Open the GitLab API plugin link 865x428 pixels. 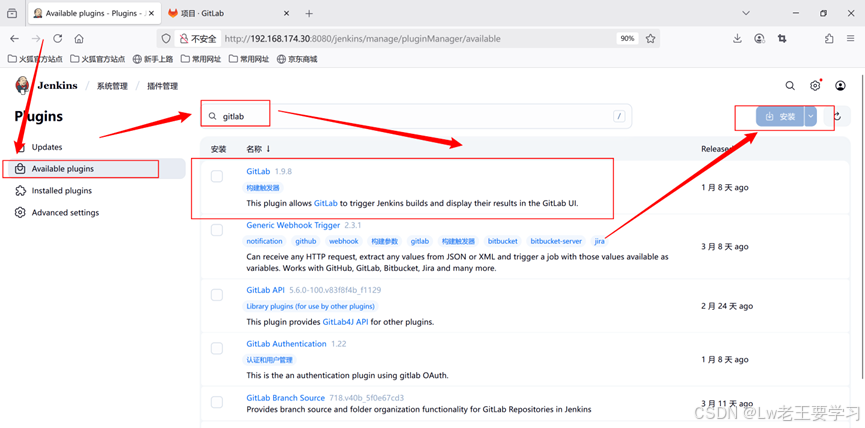(x=265, y=290)
